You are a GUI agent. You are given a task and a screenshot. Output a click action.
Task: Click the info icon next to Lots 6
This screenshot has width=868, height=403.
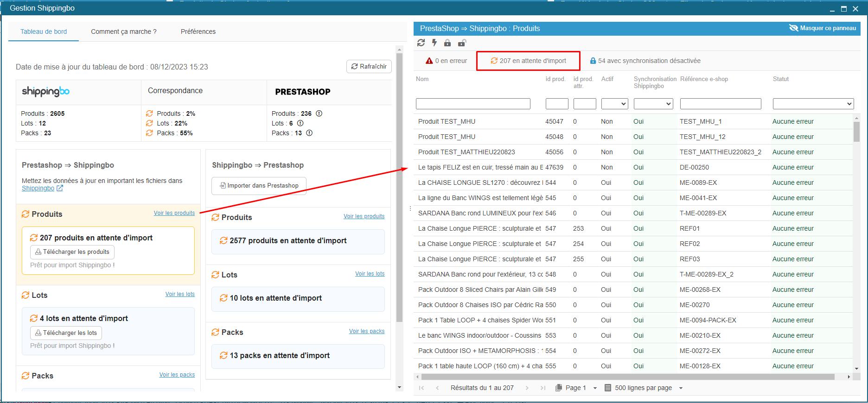300,123
